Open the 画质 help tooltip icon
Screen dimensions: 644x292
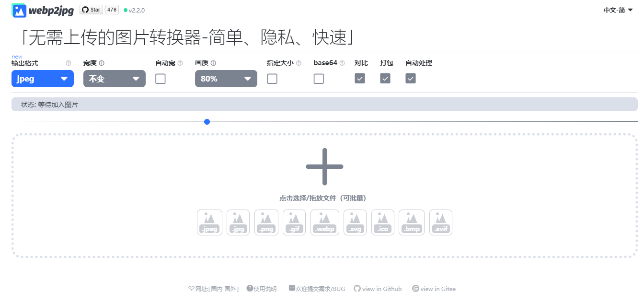click(214, 62)
